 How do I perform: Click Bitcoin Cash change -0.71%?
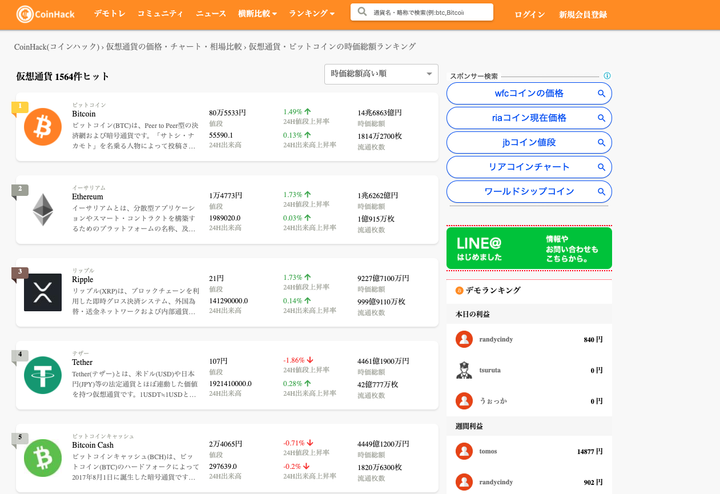pyautogui.click(x=298, y=443)
